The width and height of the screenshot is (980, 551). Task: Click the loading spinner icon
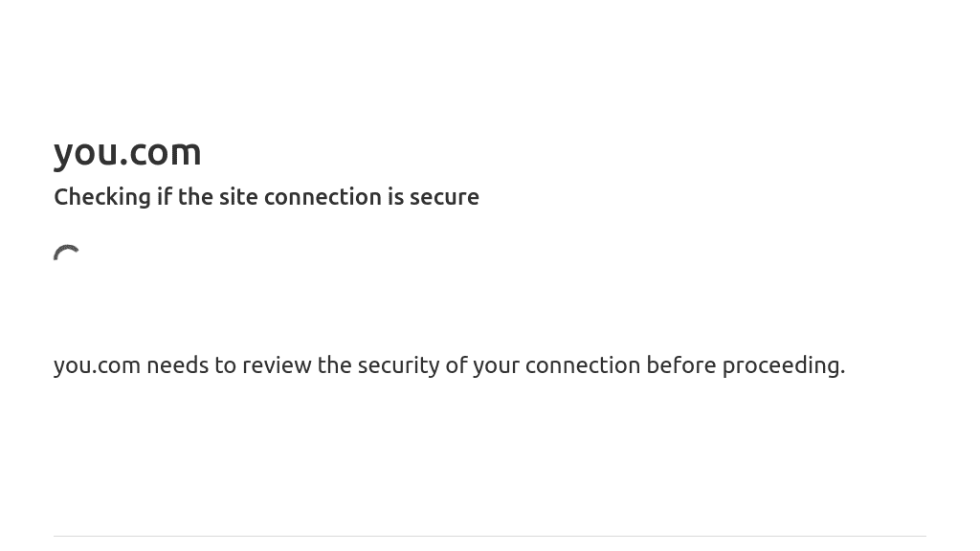pyautogui.click(x=67, y=253)
